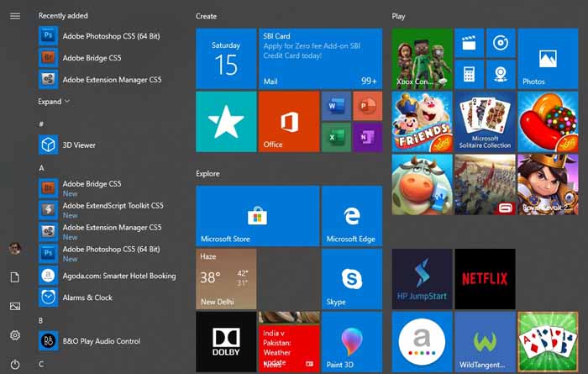Click the Create group heading
Viewport: 588px width, 374px height.
pos(207,16)
